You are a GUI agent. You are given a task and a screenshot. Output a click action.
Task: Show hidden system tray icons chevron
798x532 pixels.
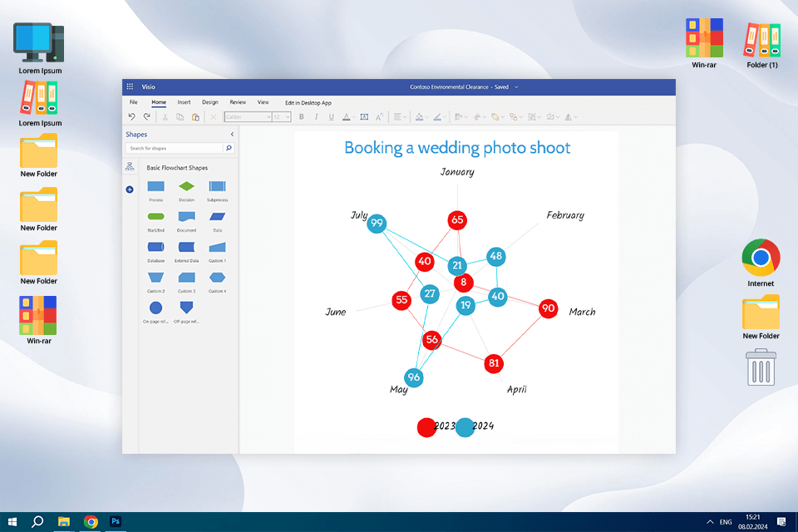tap(710, 522)
